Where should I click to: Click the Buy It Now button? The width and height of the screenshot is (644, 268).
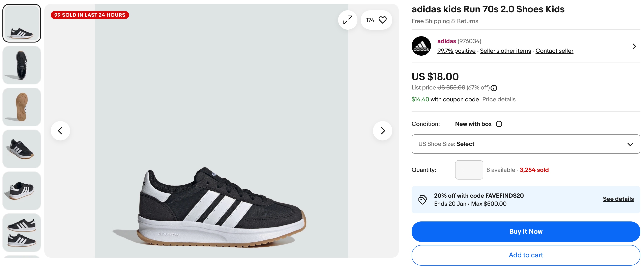coord(526,232)
